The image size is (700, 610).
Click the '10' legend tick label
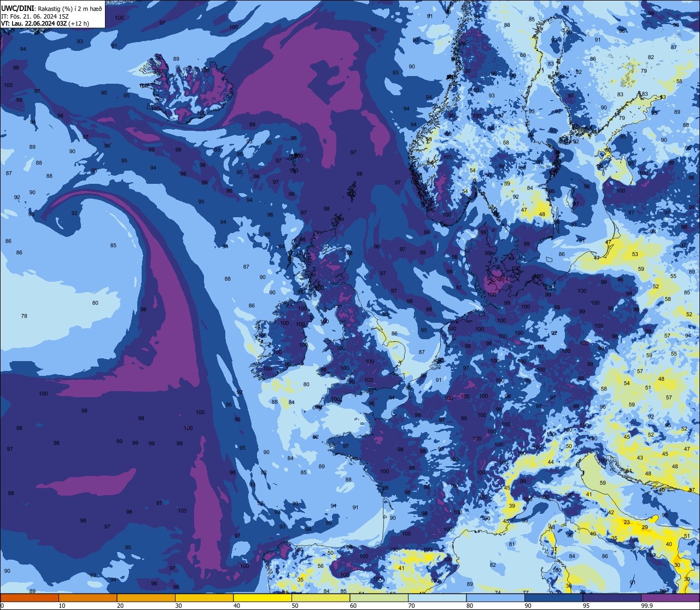click(x=62, y=606)
